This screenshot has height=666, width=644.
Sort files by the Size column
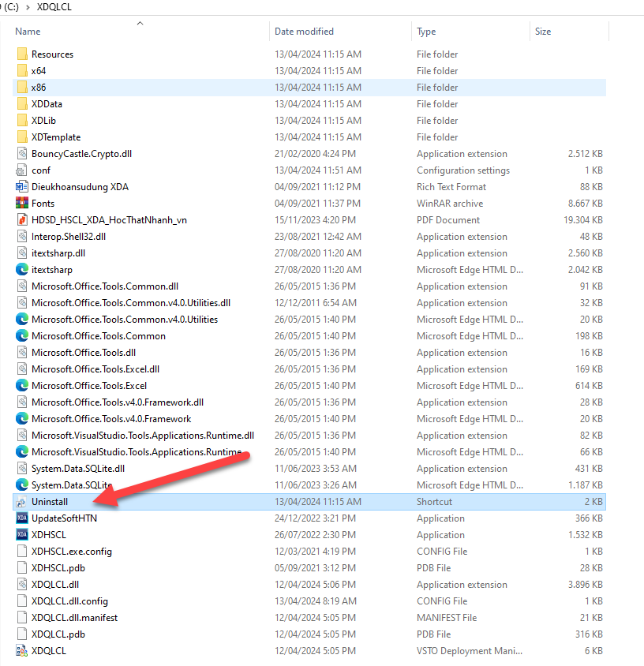543,32
